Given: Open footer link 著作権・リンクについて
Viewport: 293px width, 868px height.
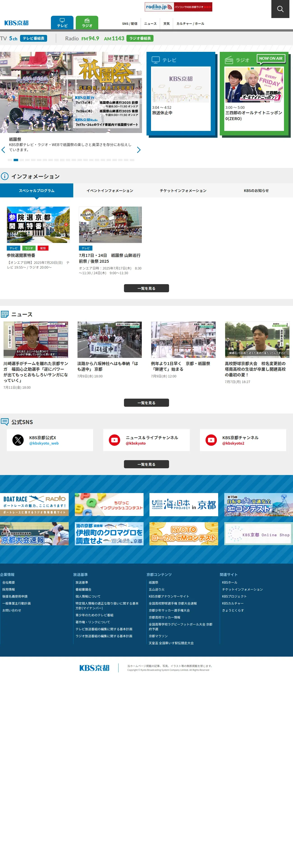Looking at the screenshot, I should [93, 622].
